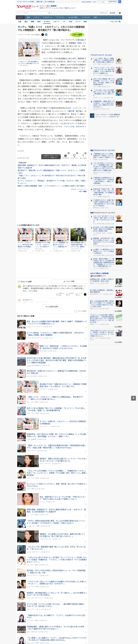The width and height of the screenshot is (138, 644).
Task: Select the 速報 navigation tab
Action: pos(28,17)
